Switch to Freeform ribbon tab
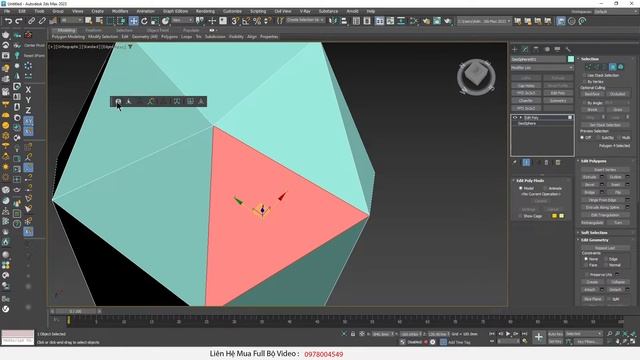 pyautogui.click(x=93, y=30)
